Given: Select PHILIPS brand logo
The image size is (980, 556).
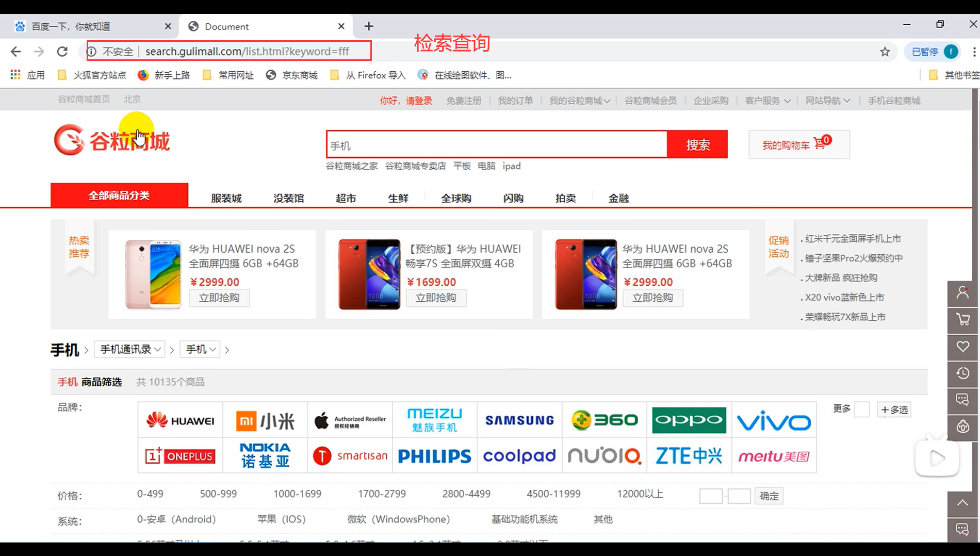Looking at the screenshot, I should tap(435, 456).
